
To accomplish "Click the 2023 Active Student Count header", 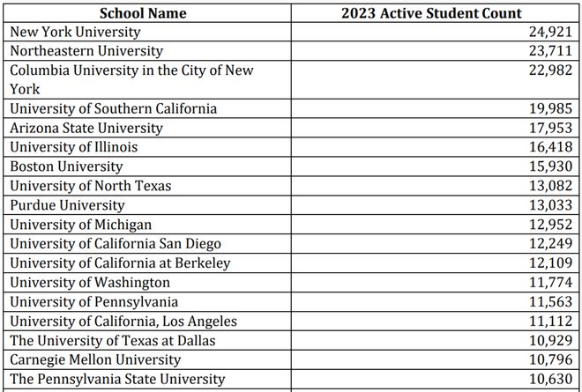I will click(x=431, y=13).
